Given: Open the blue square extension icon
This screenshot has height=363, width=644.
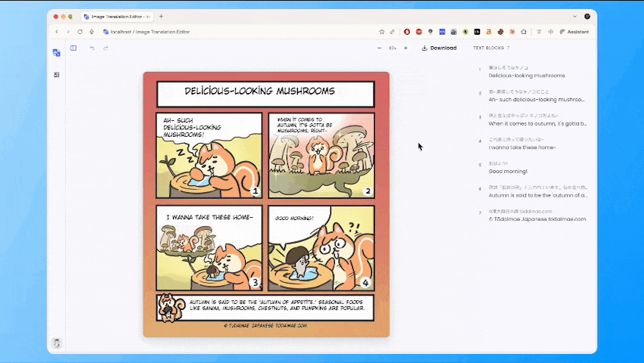Looking at the screenshot, I should coord(442,32).
